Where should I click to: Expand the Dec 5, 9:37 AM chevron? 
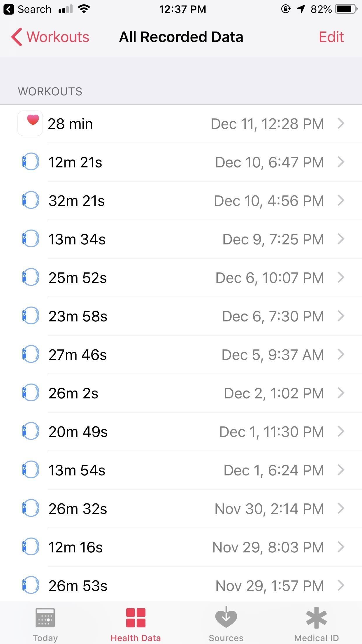[341, 354]
